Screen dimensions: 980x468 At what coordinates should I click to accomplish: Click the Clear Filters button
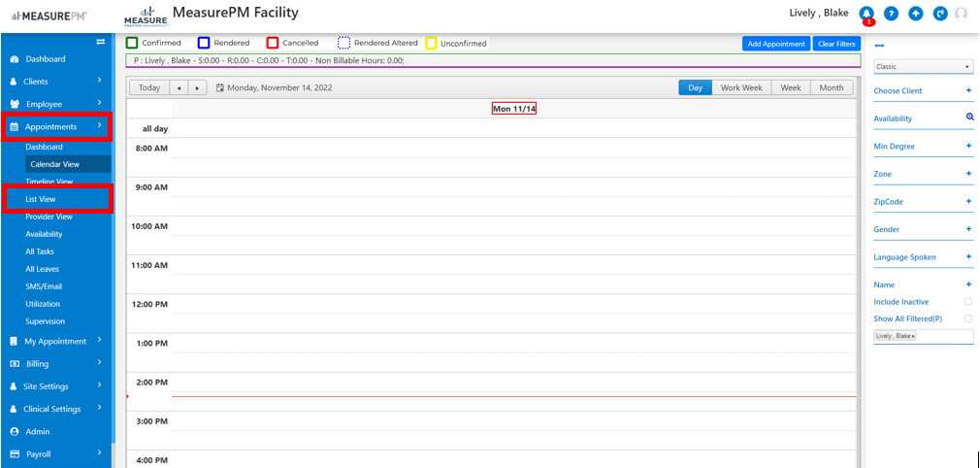tap(836, 44)
